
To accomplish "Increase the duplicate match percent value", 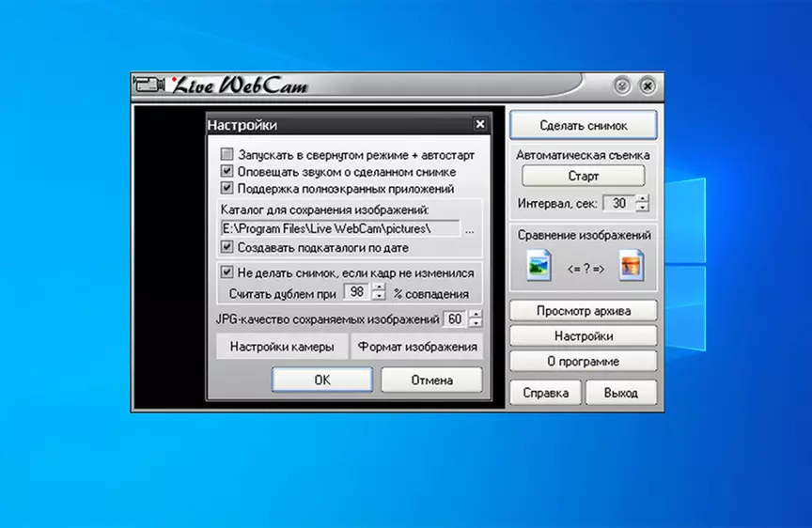I will point(379,287).
